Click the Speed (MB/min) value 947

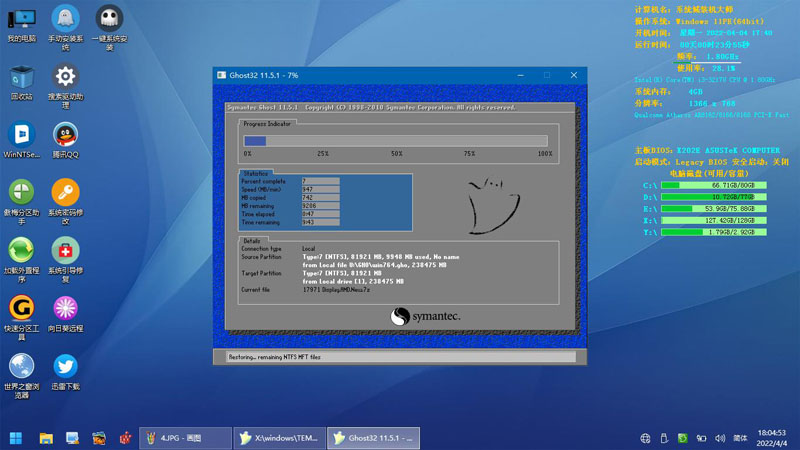(x=320, y=189)
